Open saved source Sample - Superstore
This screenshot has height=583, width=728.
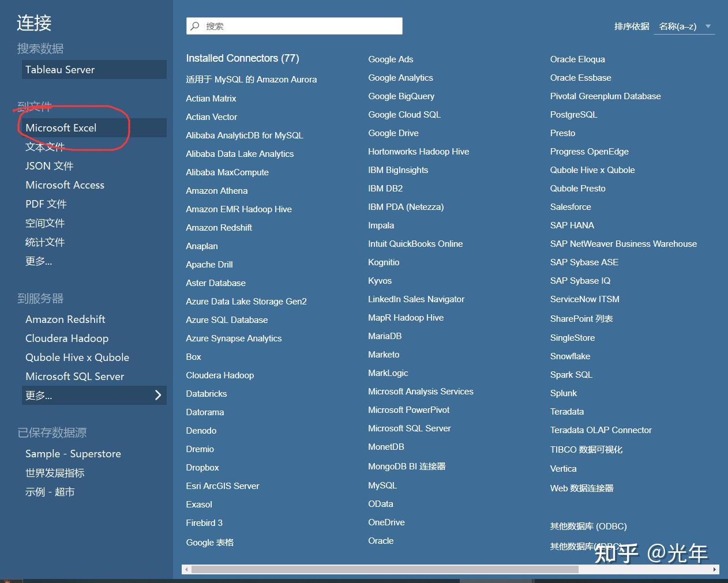(73, 454)
